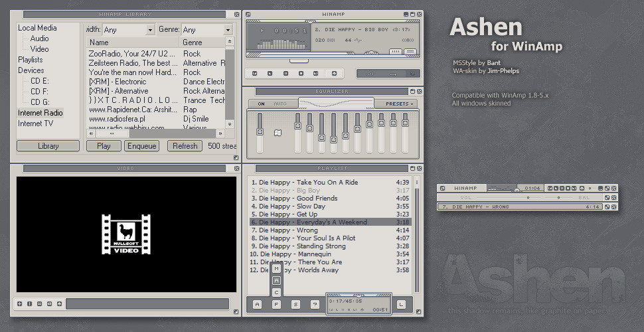Select 'CD E:' device in the library
The width and height of the screenshot is (644, 332).
click(x=39, y=82)
